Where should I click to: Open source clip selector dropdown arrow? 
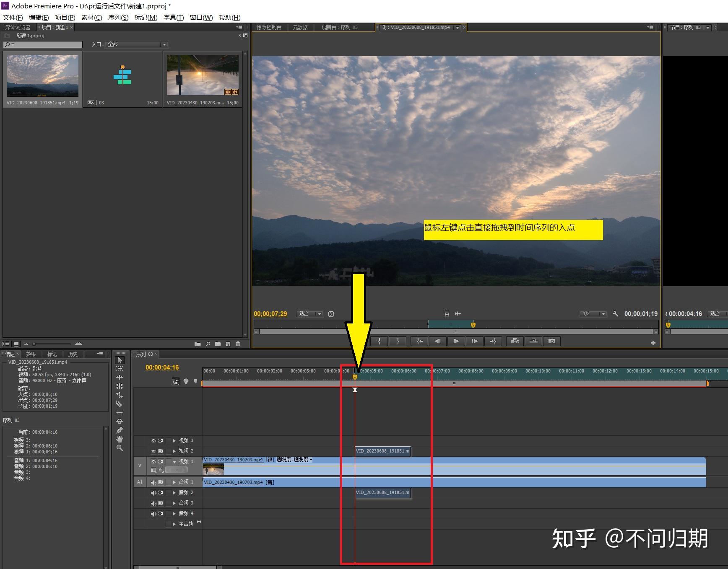pyautogui.click(x=458, y=28)
